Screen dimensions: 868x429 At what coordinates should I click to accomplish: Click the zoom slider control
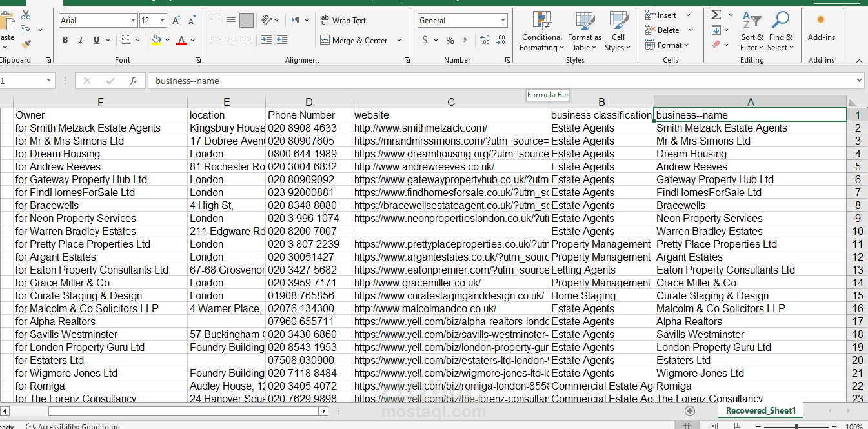(x=796, y=426)
